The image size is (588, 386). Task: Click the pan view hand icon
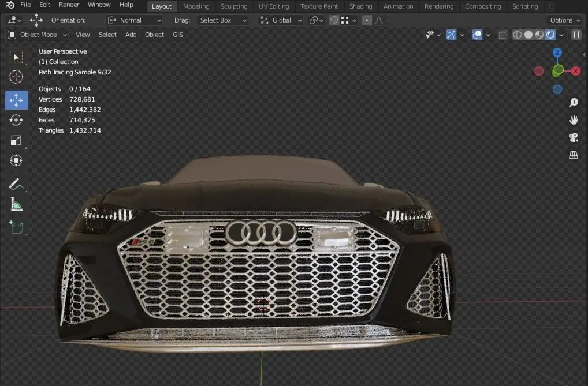tap(574, 120)
